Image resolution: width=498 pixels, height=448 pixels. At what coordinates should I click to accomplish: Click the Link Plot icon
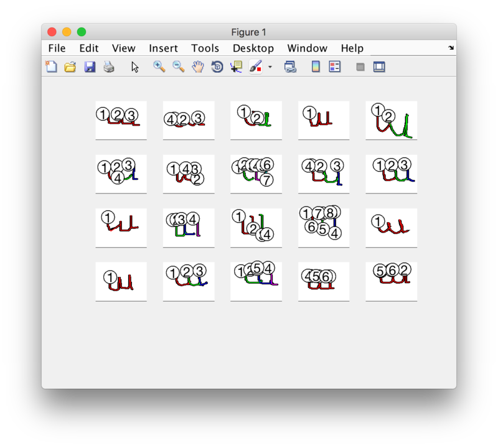(x=290, y=67)
